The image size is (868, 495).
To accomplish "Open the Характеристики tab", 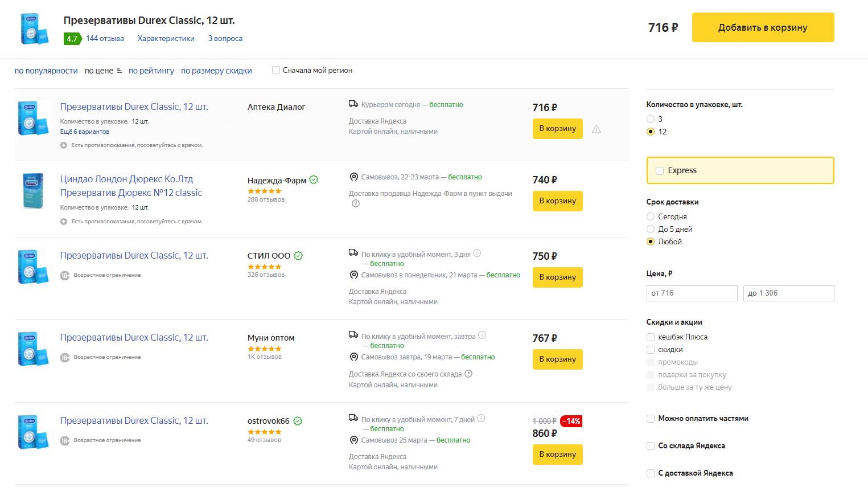I will point(166,39).
